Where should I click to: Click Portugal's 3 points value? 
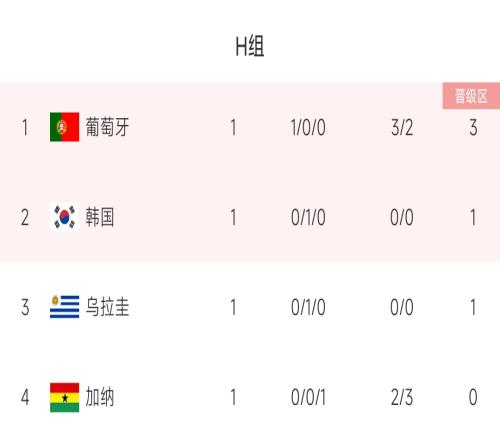tap(473, 128)
